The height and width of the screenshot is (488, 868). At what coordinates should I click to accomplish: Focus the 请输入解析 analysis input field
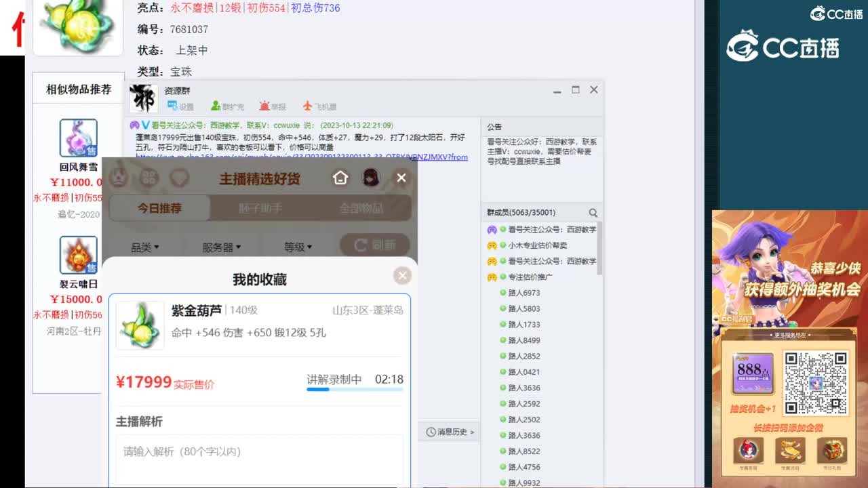point(260,459)
